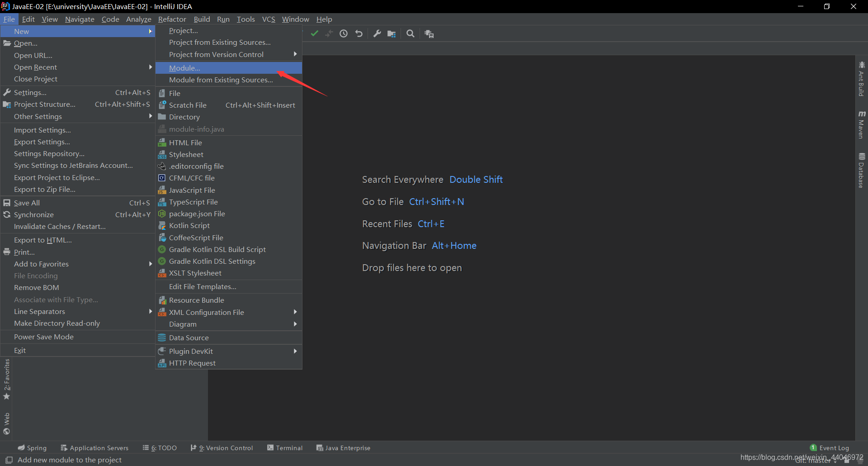Create a new Directory
Viewport: 868px width, 466px height.
tap(229, 117)
